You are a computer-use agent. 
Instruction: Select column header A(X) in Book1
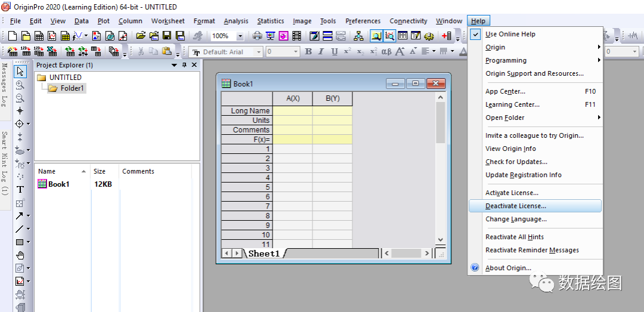tap(292, 98)
